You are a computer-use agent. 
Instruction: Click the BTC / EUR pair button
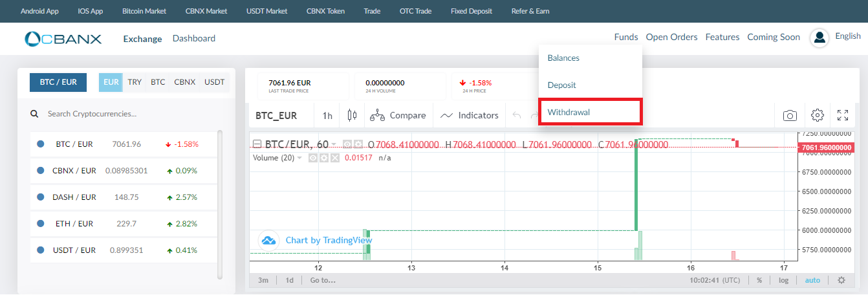tap(58, 82)
